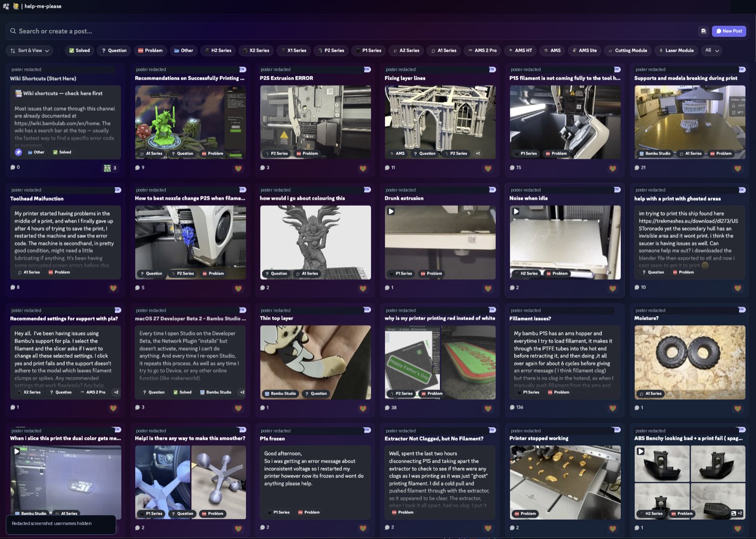Viewport: 756px width, 539px height.
Task: Click the server icon in the title bar
Action: [6, 6]
